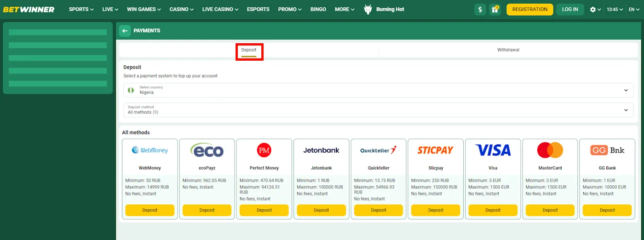The height and width of the screenshot is (240, 644).
Task: Click Deposit button under ecoPayz
Action: (x=207, y=210)
